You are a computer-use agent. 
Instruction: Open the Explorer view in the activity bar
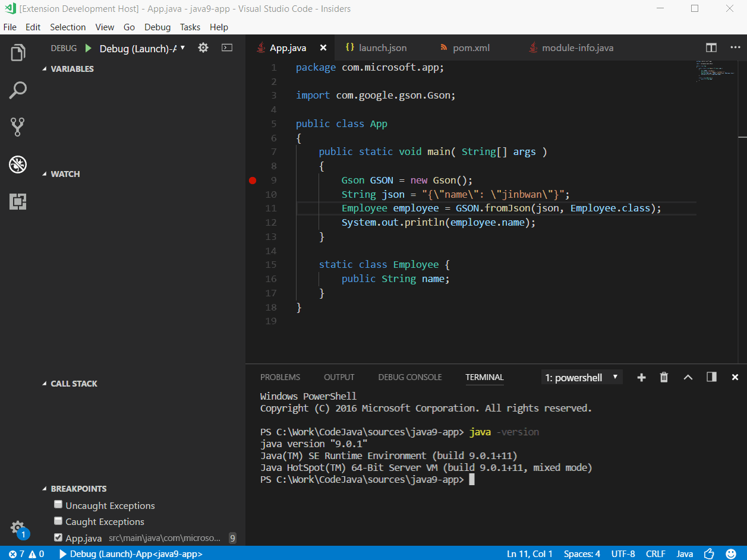[18, 52]
